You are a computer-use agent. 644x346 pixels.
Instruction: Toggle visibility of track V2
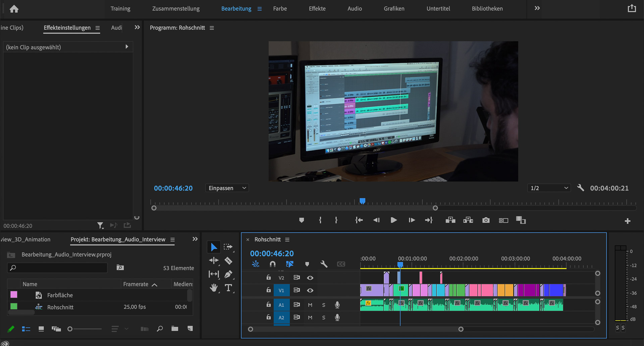(310, 278)
